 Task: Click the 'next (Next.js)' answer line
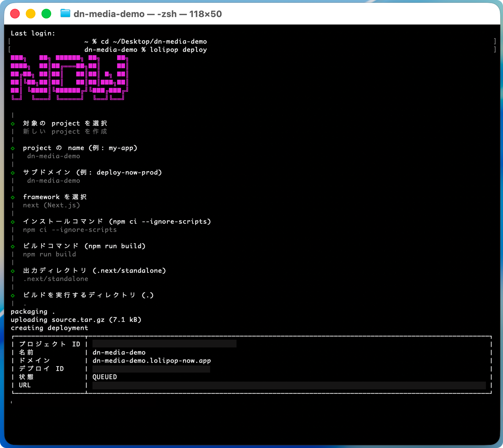(x=51, y=205)
